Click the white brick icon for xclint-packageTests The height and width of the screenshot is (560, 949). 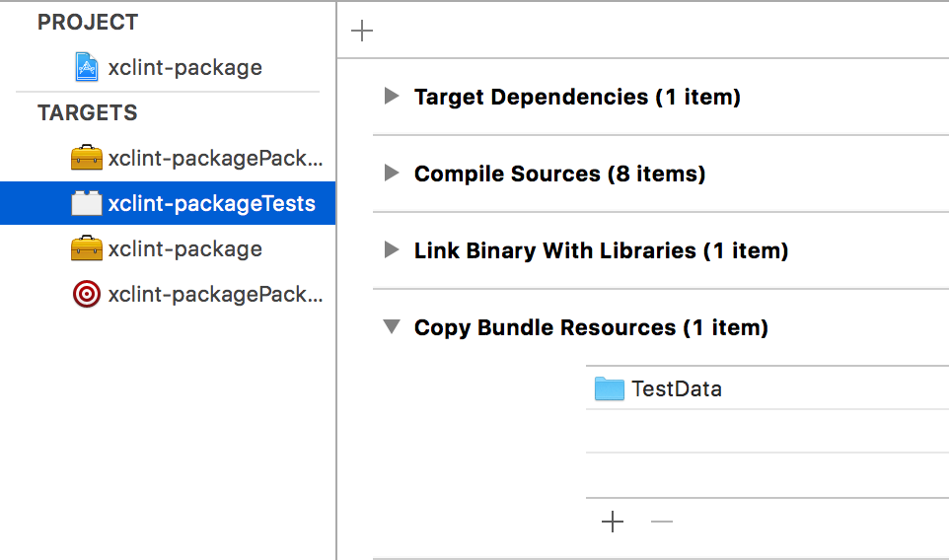pos(87,204)
